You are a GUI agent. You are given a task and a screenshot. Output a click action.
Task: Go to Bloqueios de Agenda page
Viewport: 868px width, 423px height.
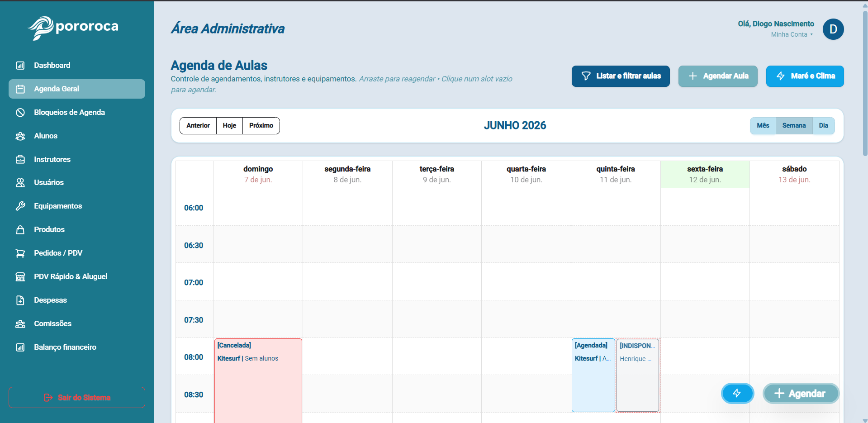pos(77,113)
